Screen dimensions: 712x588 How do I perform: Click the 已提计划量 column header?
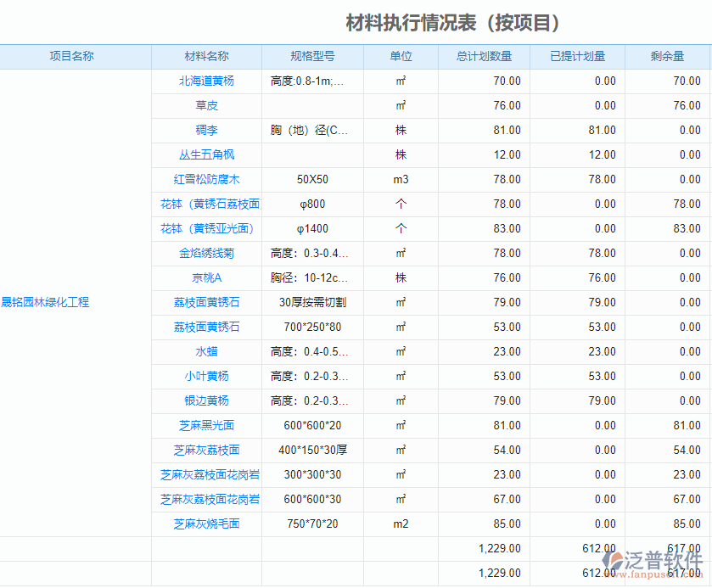click(x=577, y=57)
